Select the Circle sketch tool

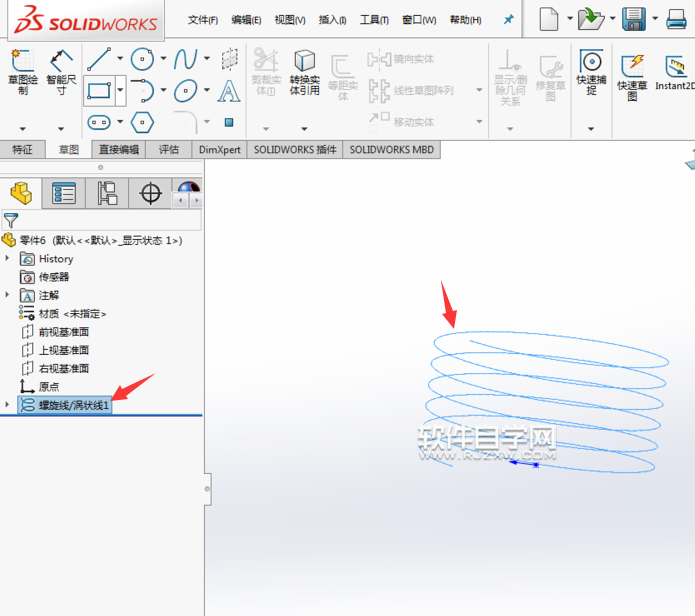(x=142, y=59)
